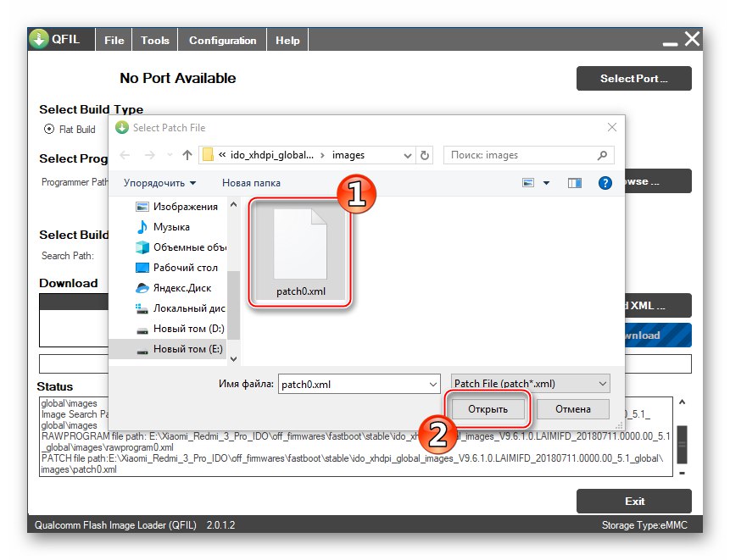Viewport: 730px width, 560px height.
Task: Refresh the images folder view
Action: click(x=425, y=155)
